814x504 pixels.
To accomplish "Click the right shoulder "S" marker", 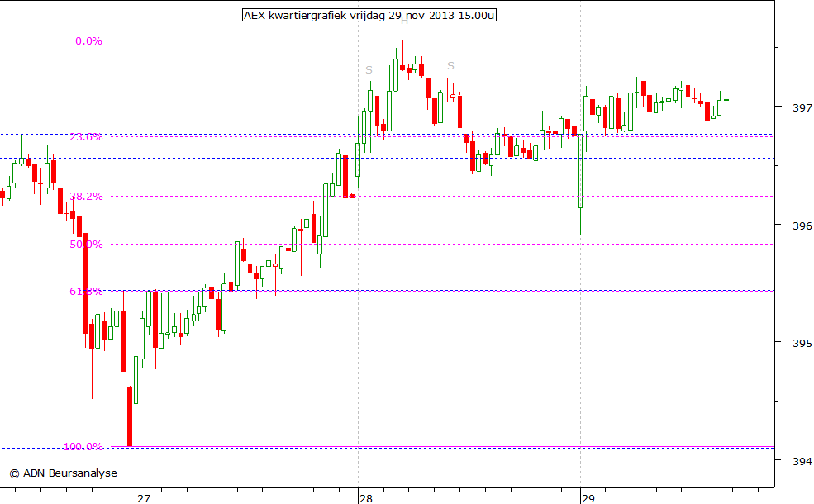I will (x=450, y=66).
